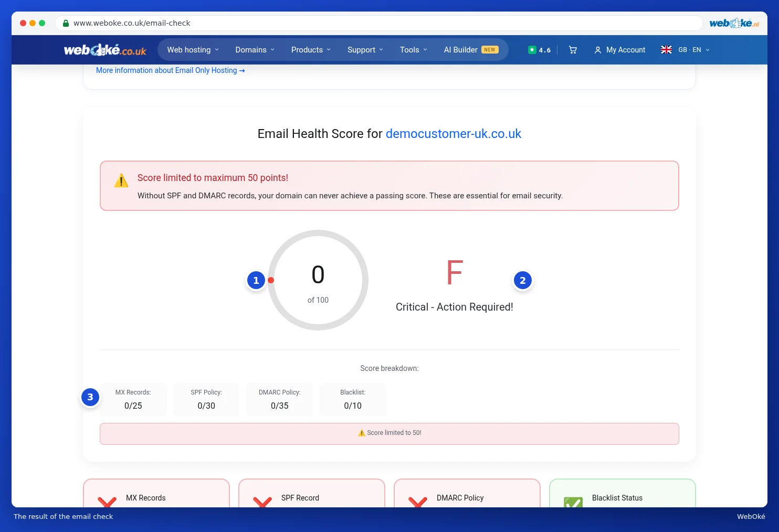Image resolution: width=779 pixels, height=532 pixels.
Task: Open the democustomer-uk.co.uk domain link
Action: coord(454,134)
